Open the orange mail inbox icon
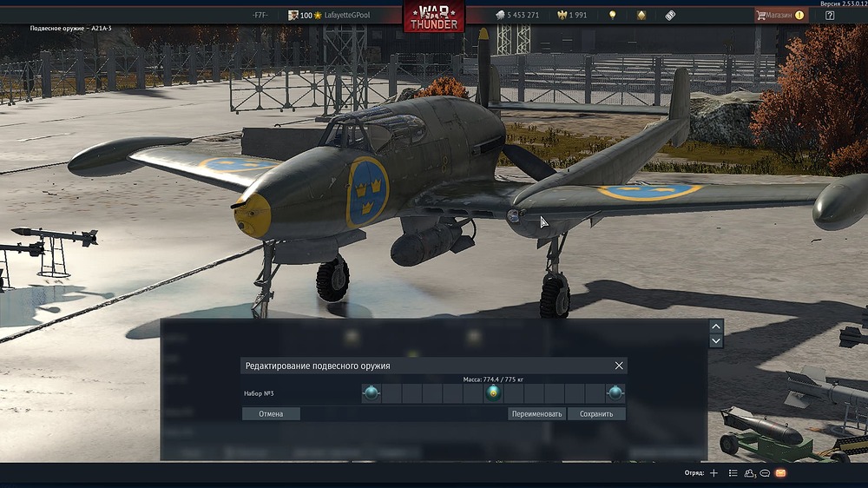 click(780, 473)
